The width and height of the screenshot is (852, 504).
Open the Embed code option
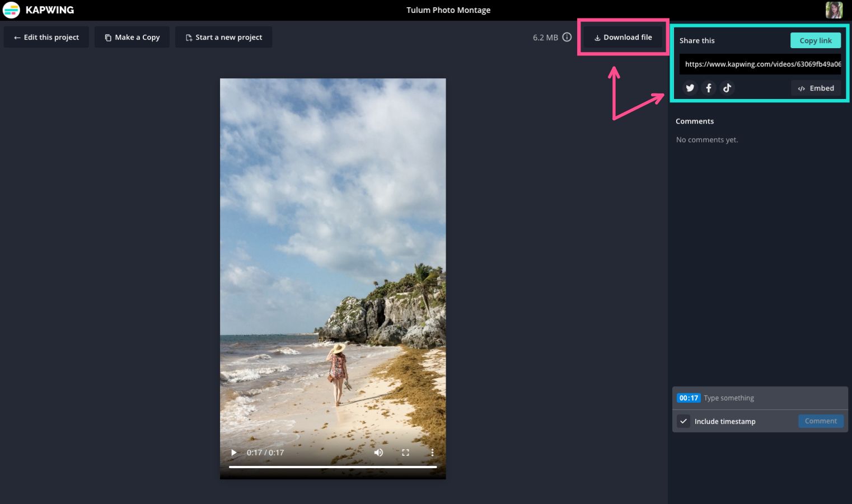[816, 88]
